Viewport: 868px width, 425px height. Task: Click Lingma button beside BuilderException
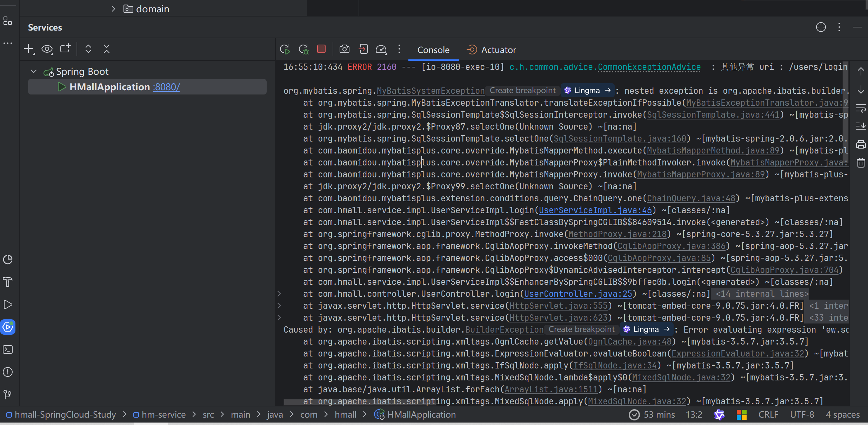(647, 329)
